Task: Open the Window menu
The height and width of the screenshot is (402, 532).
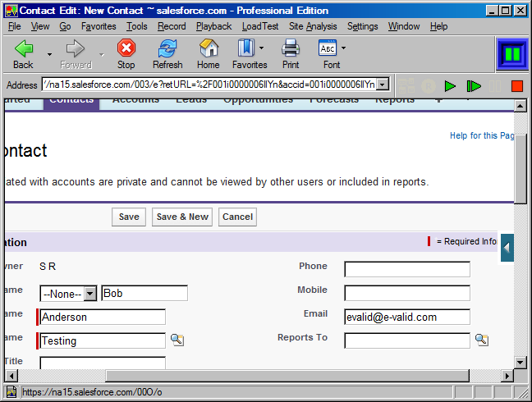Action: [x=404, y=26]
